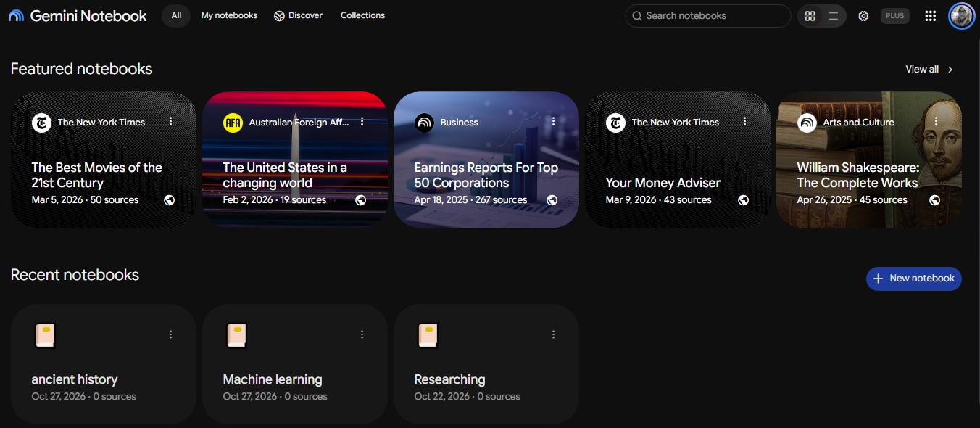Click public globe icon on Shakespeare card
Viewport: 980px width, 428px height.
pyautogui.click(x=935, y=200)
